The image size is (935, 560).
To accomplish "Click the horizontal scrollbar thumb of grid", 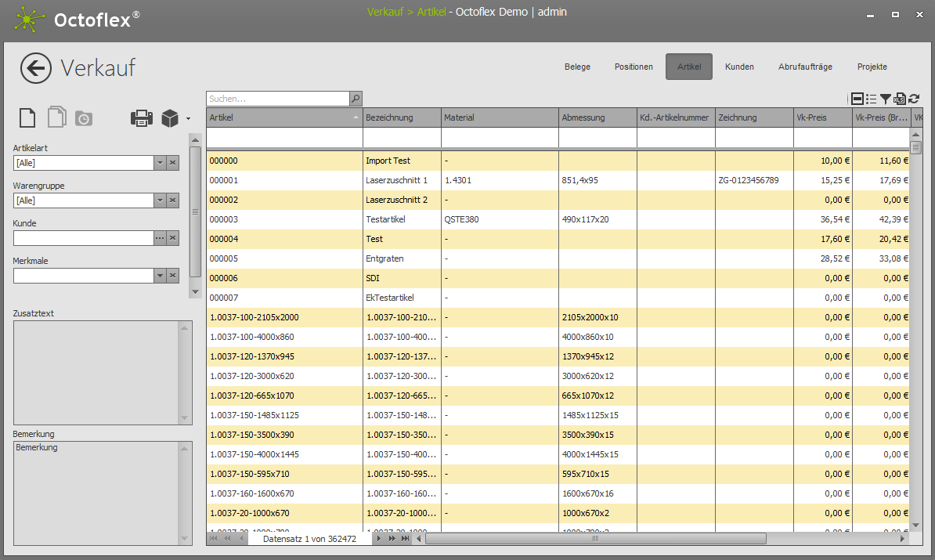I will pyautogui.click(x=595, y=539).
